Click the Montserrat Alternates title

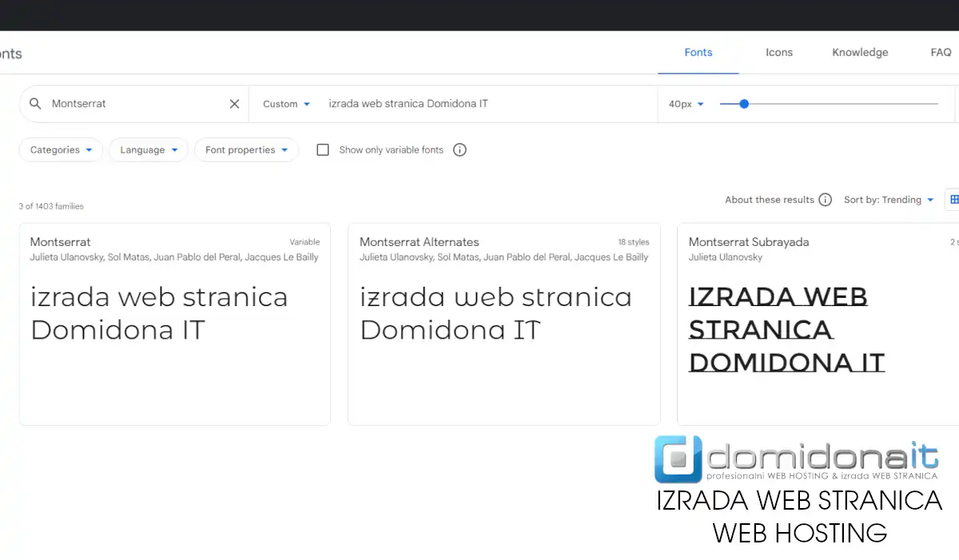point(420,242)
